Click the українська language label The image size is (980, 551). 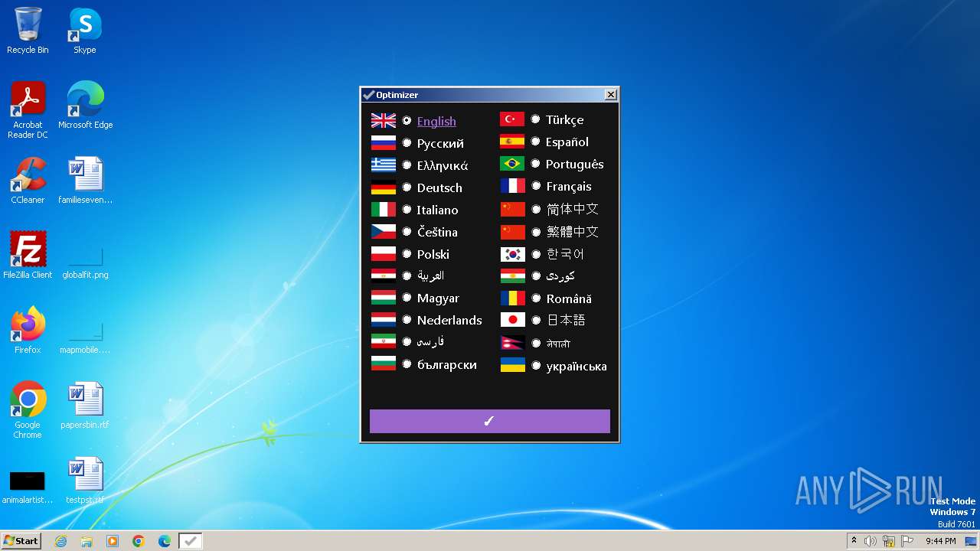pyautogui.click(x=577, y=366)
